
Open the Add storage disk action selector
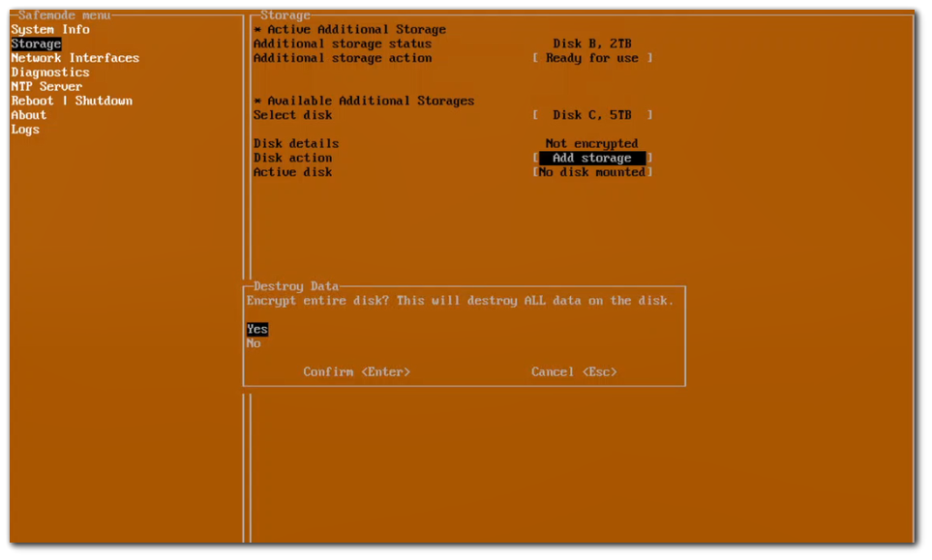click(592, 158)
